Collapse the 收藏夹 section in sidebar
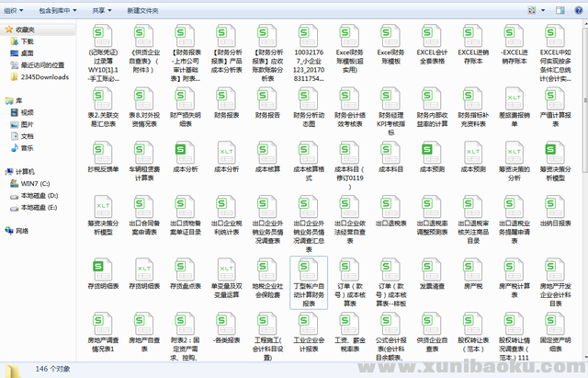 coord(4,30)
